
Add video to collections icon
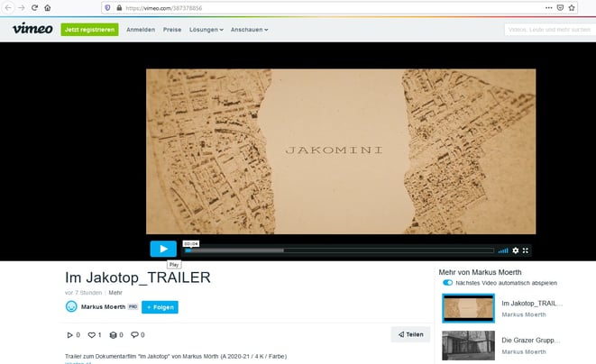coord(113,335)
